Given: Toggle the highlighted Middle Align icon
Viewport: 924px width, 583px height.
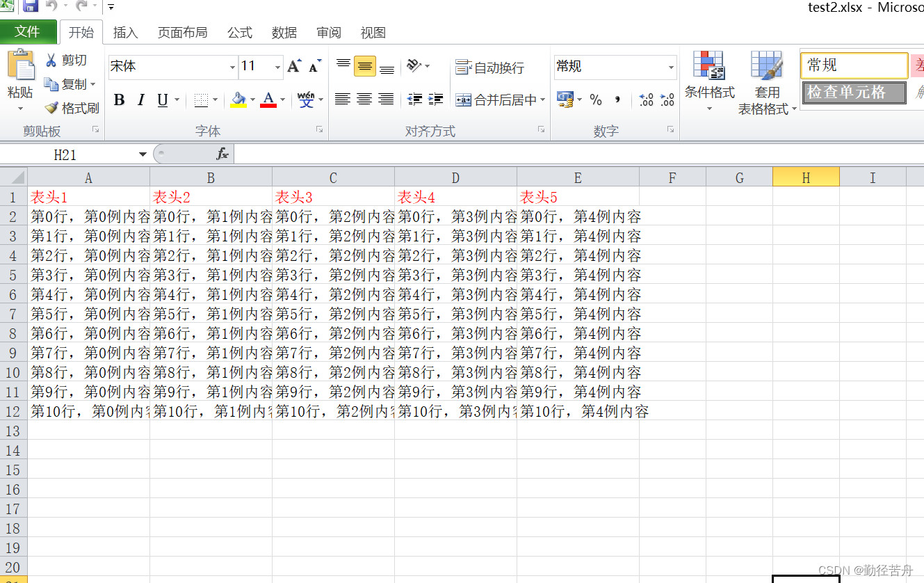Looking at the screenshot, I should tap(365, 66).
